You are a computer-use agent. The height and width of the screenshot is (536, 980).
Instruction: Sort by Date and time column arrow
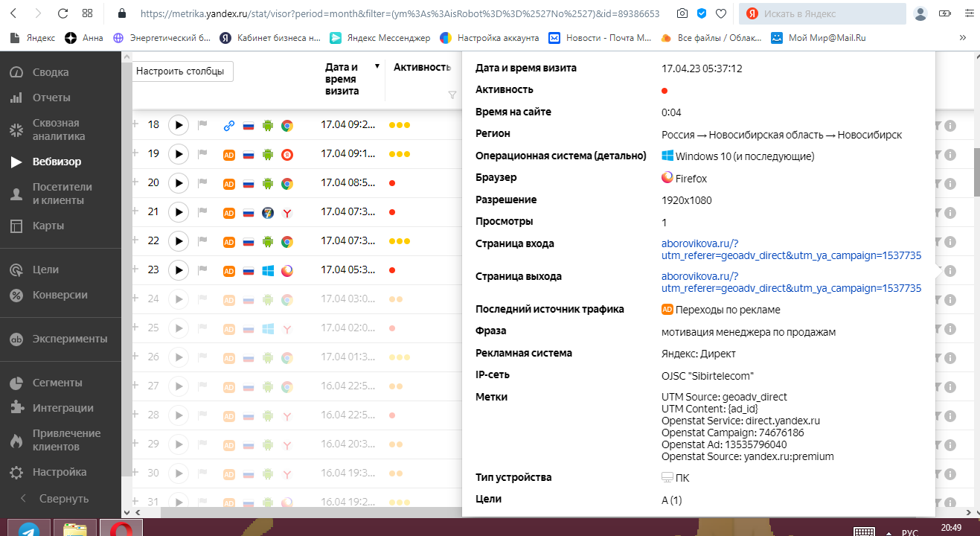coord(377,66)
